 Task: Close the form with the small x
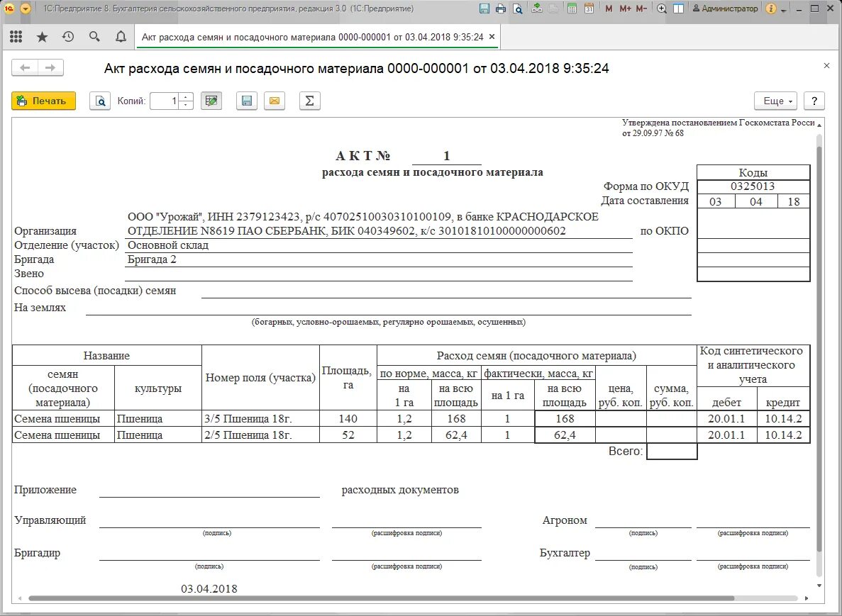826,65
